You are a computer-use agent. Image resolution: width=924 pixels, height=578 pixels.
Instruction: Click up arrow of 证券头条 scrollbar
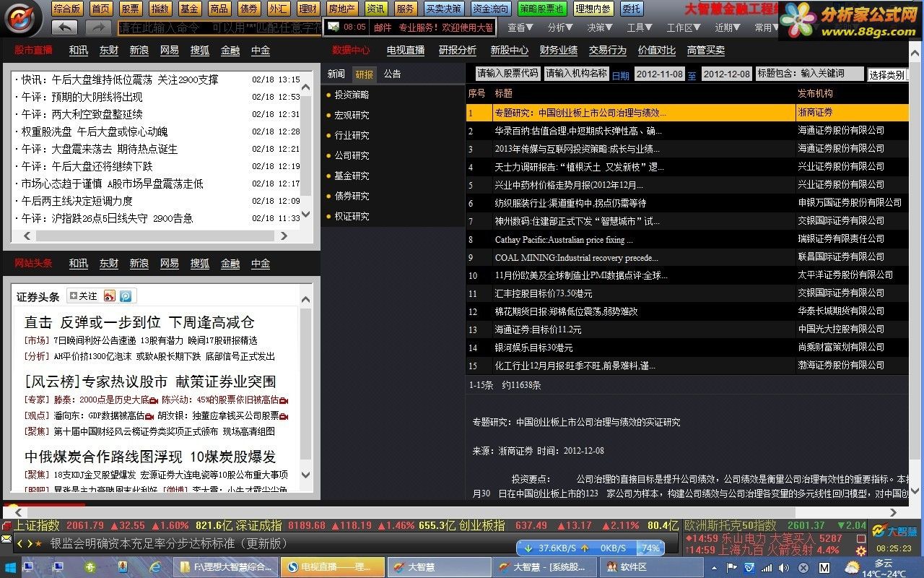click(305, 298)
